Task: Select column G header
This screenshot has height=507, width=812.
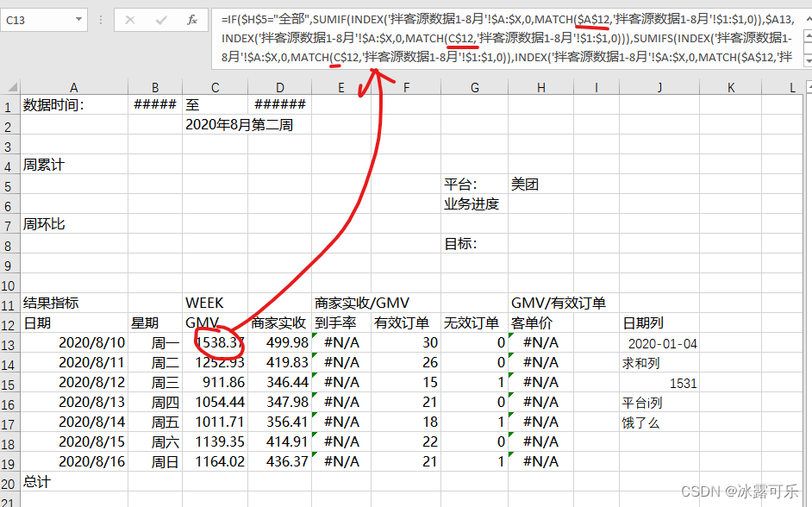Action: [x=474, y=88]
